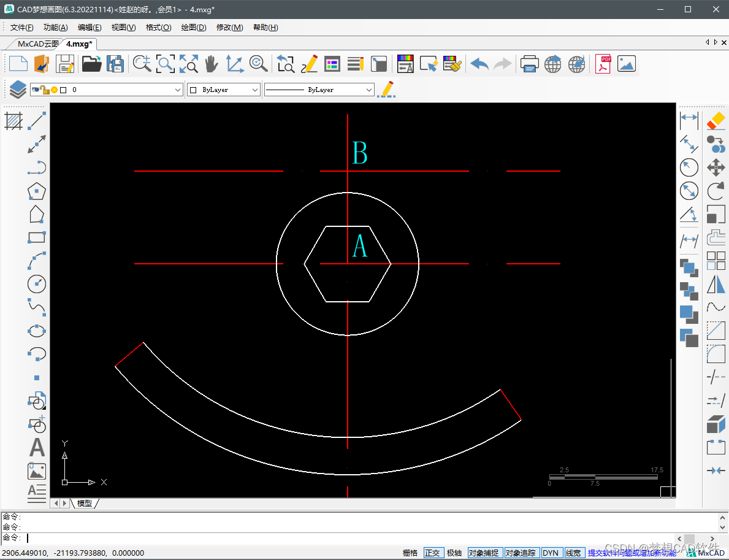Select the Eraser delete tool
The height and width of the screenshot is (560, 729).
point(716,121)
